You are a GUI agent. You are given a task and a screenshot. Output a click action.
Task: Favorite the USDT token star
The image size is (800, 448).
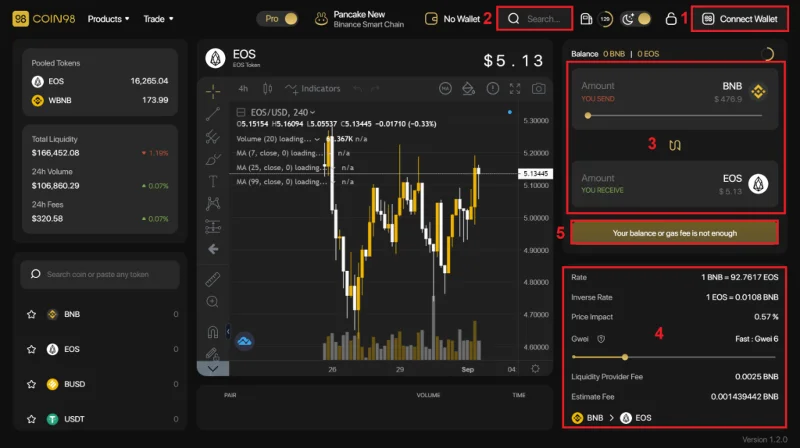coord(32,419)
